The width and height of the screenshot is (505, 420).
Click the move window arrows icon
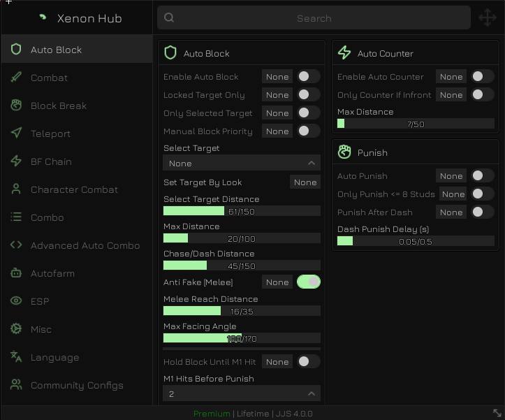[x=488, y=17]
